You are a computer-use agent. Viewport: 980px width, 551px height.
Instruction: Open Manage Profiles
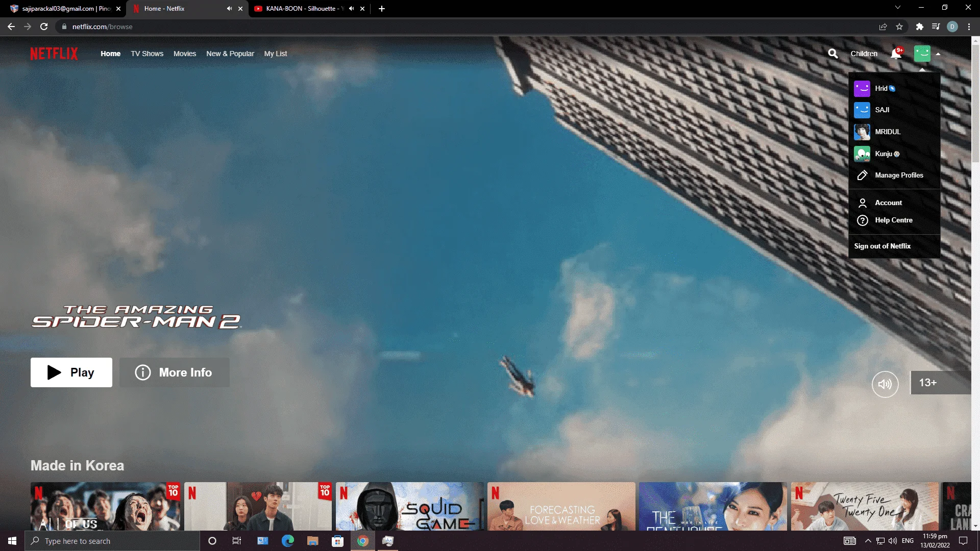click(899, 176)
